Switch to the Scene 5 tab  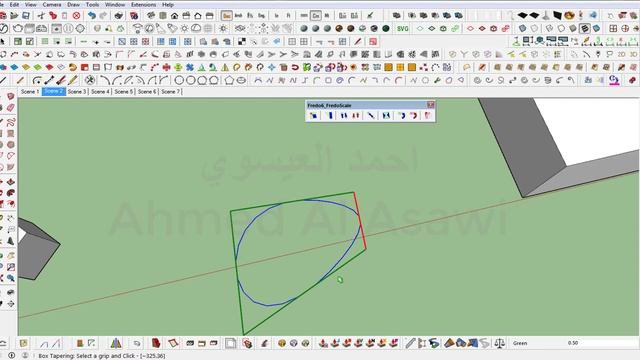(124, 91)
